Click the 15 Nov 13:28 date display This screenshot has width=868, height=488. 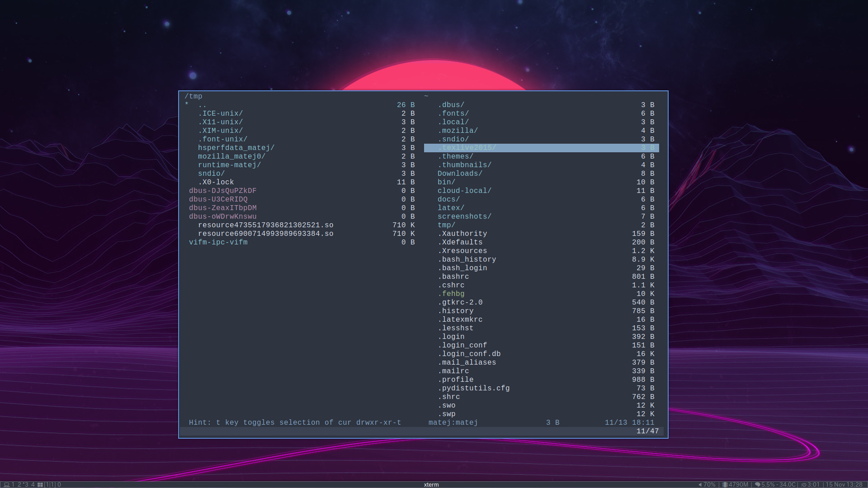(x=844, y=484)
